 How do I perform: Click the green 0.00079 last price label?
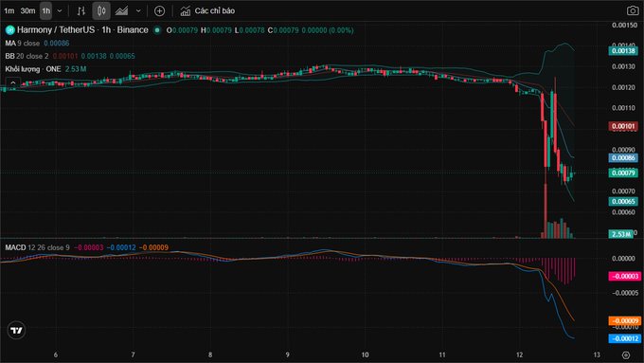point(622,172)
